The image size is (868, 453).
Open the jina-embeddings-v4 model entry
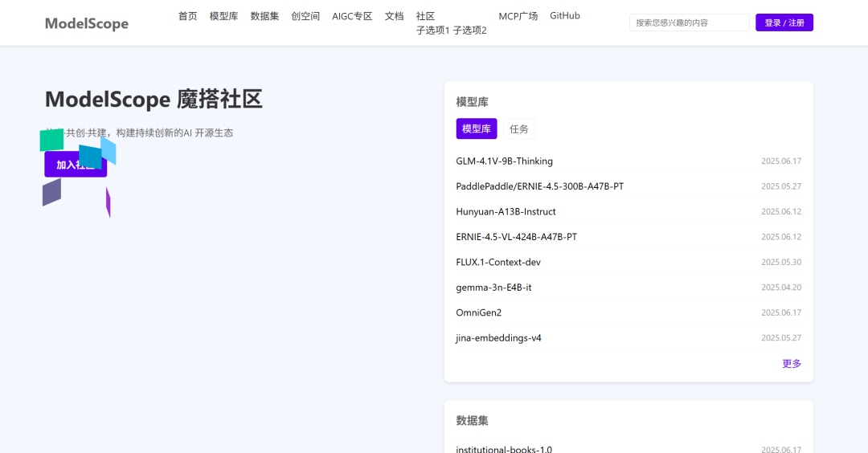click(499, 338)
